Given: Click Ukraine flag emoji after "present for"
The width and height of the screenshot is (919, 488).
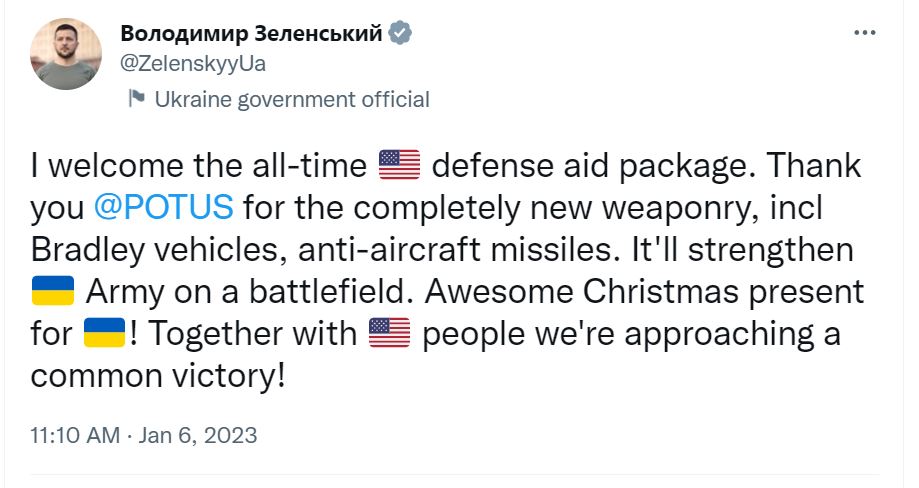Looking at the screenshot, I should click(x=104, y=333).
